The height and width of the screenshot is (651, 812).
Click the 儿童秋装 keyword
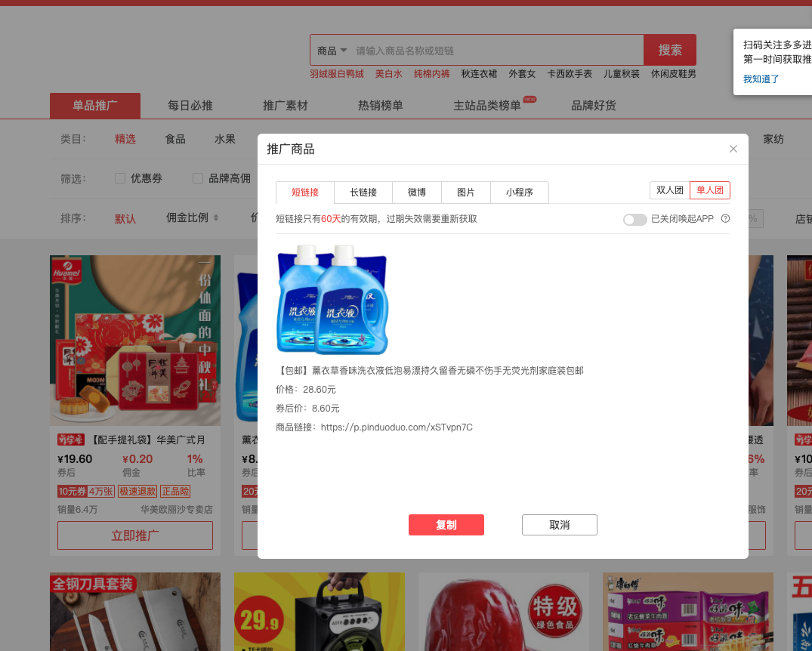(622, 74)
